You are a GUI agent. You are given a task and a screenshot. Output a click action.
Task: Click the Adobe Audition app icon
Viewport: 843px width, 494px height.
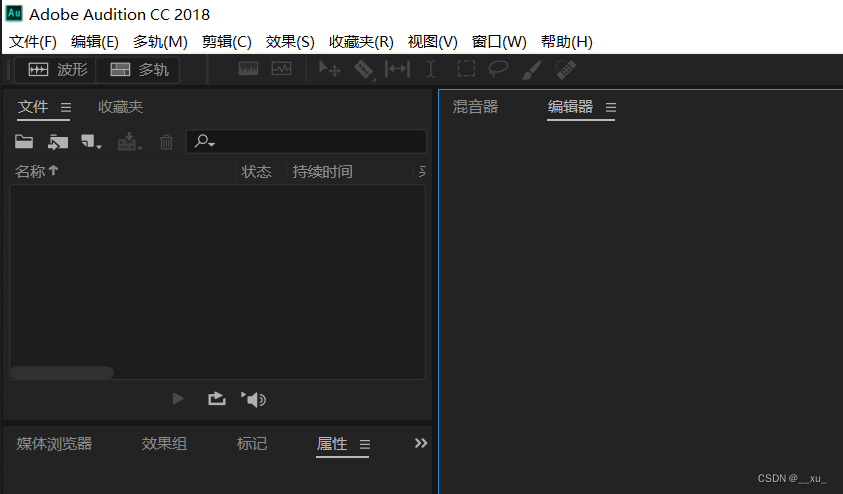(14, 13)
